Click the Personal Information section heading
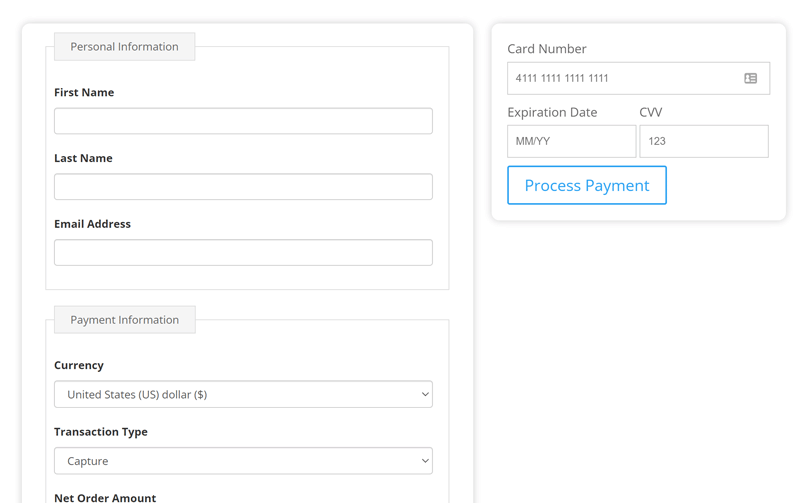 (x=124, y=47)
